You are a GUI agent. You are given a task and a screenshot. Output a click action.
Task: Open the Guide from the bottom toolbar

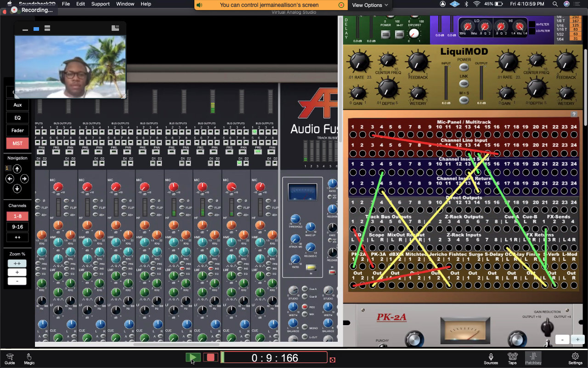pos(9,358)
